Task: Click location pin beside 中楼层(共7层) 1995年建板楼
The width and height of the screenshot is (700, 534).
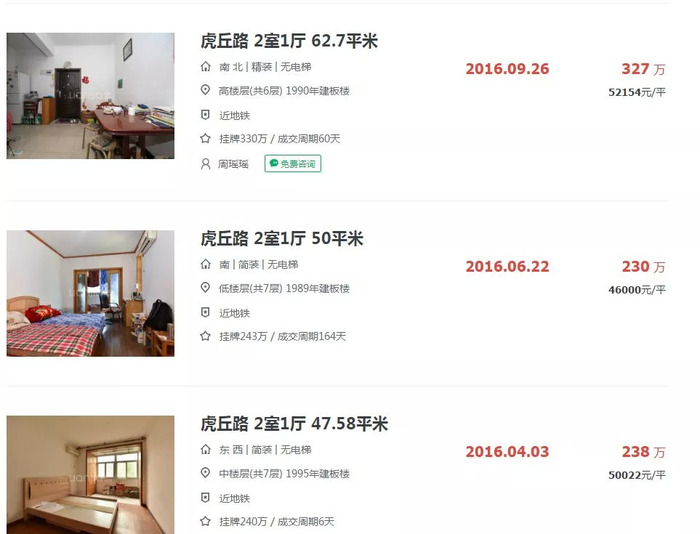Action: pyautogui.click(x=205, y=473)
